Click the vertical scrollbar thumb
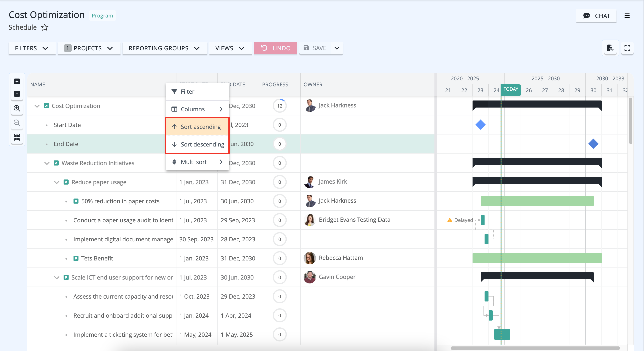This screenshot has height=351, width=644. (x=631, y=121)
